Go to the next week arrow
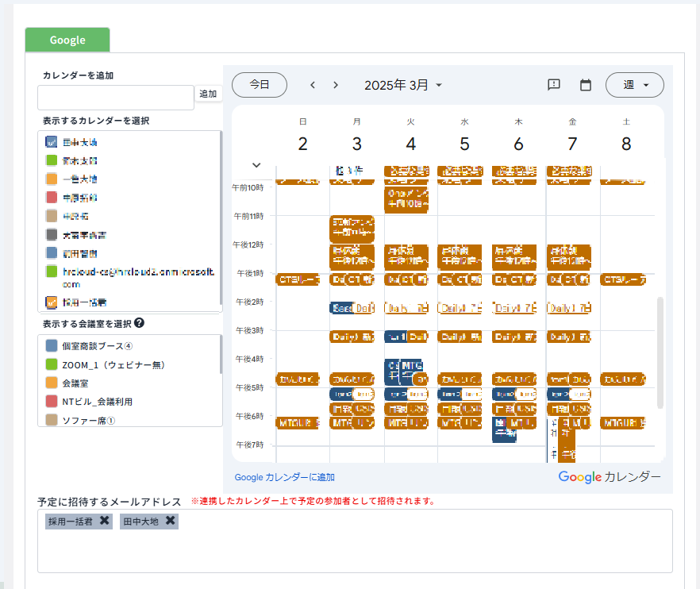Screen dimensions: 700x589 point(336,85)
